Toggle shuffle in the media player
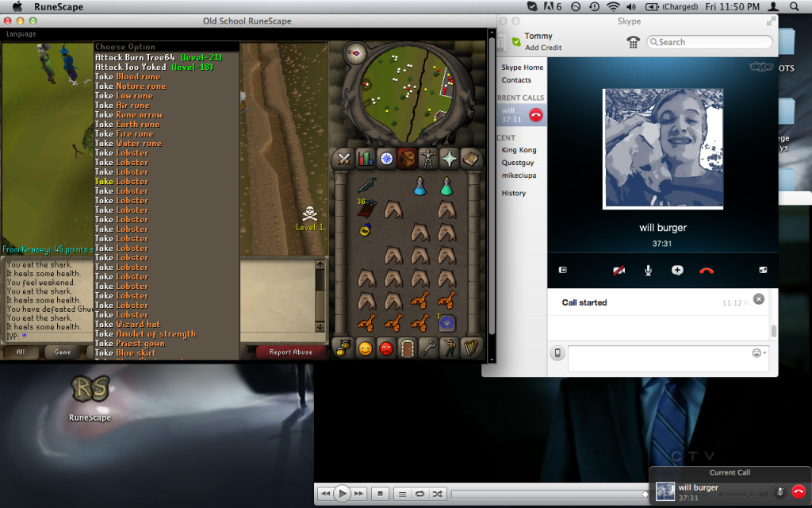The height and width of the screenshot is (508, 812). (x=435, y=493)
